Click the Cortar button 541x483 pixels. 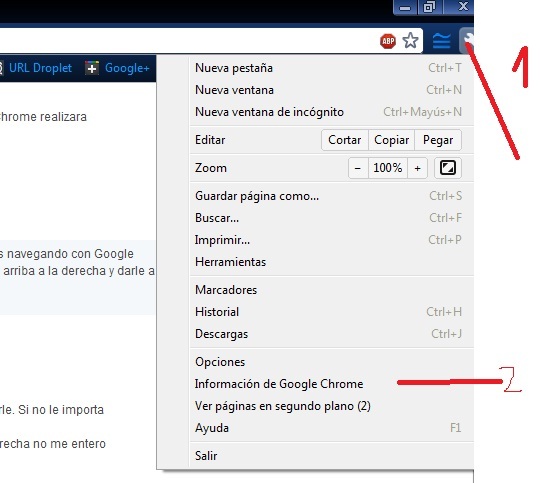[x=345, y=140]
